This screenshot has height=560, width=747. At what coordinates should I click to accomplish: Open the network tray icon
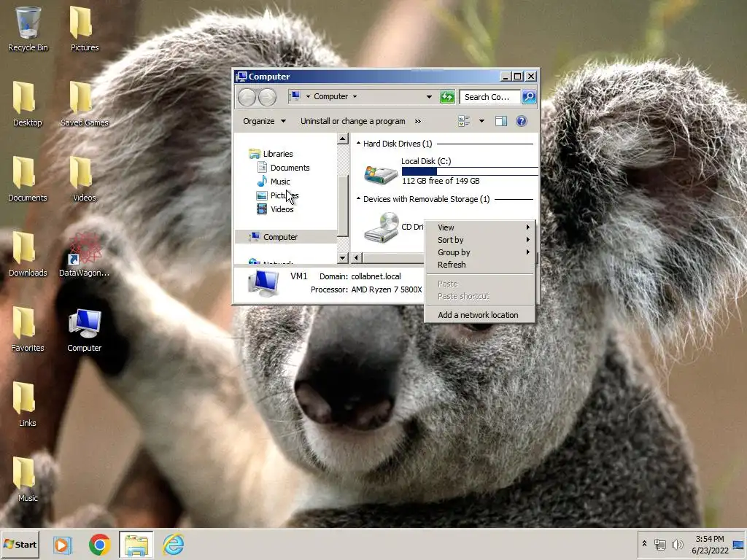pyautogui.click(x=659, y=544)
